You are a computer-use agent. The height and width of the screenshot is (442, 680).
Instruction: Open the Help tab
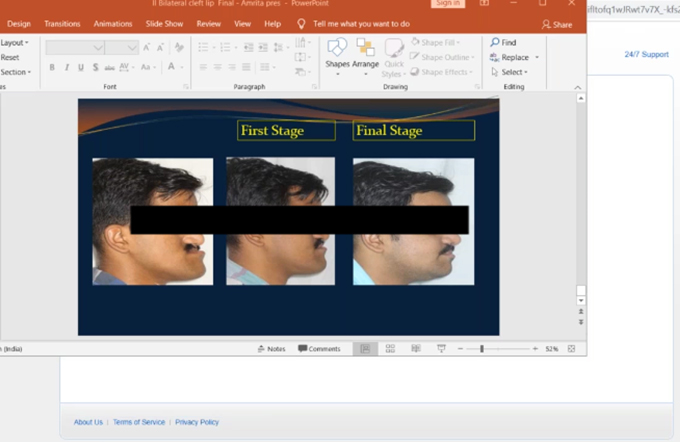pos(272,24)
